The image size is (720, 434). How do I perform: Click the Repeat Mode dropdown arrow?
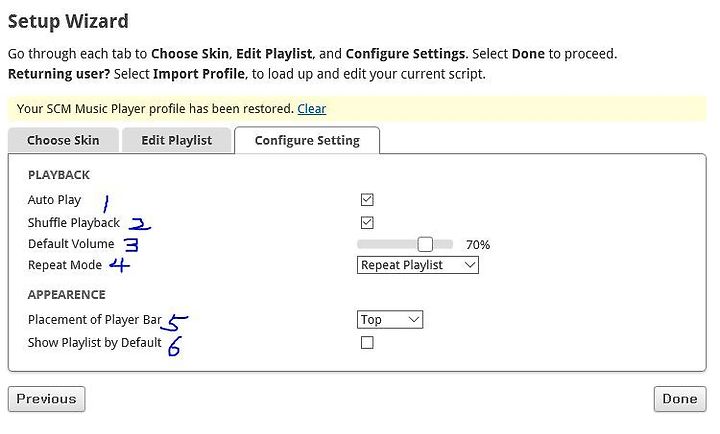coord(469,265)
